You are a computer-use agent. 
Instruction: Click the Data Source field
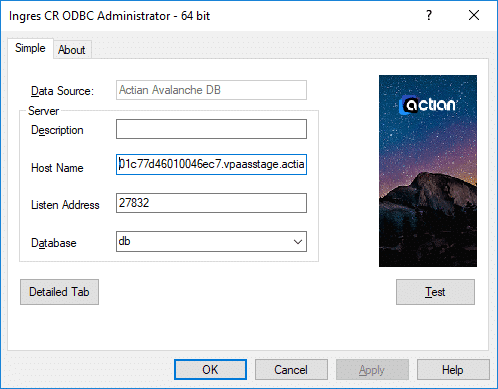tap(211, 90)
